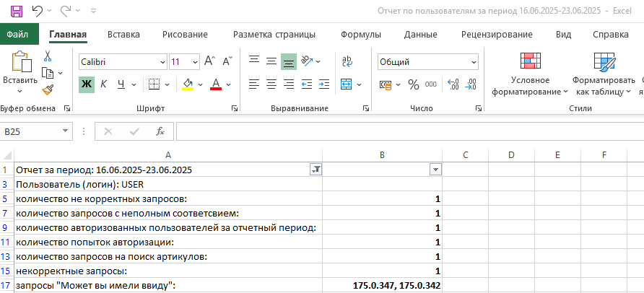
Task: Go to the Данные tab
Action: pyautogui.click(x=421, y=35)
